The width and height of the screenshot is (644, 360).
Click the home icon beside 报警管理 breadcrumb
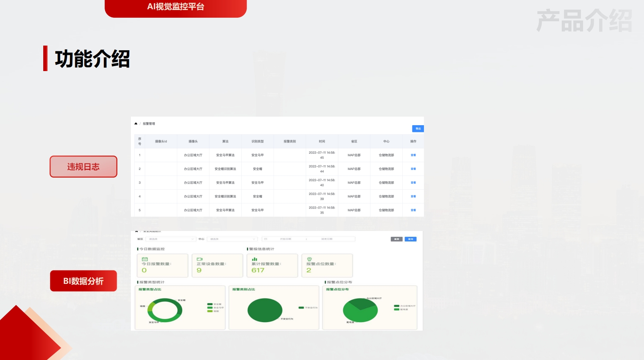click(136, 124)
